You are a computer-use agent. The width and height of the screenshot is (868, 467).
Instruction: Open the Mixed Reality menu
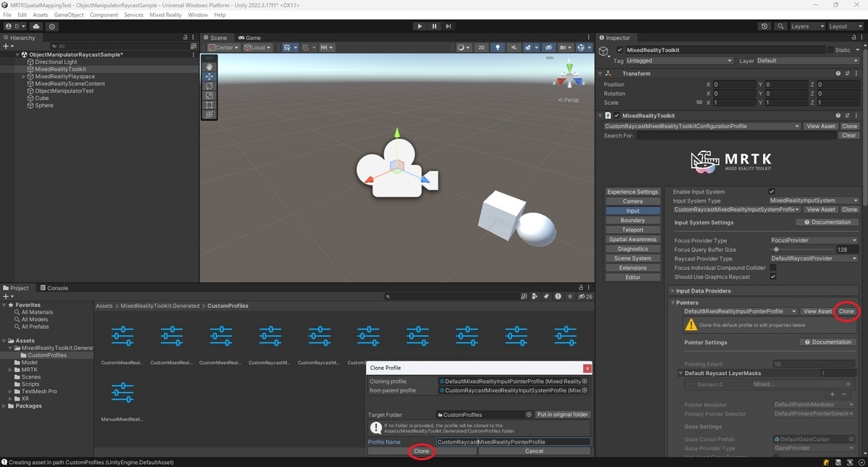tap(166, 14)
